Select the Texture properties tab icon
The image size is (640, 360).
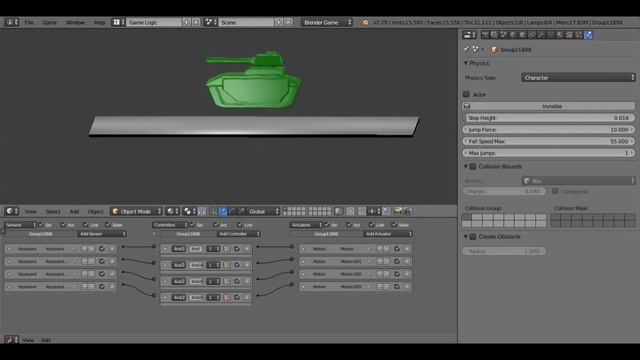pos(569,35)
